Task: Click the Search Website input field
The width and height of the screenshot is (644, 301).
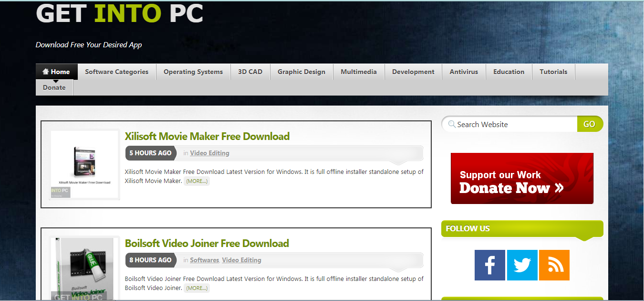Action: (509, 124)
